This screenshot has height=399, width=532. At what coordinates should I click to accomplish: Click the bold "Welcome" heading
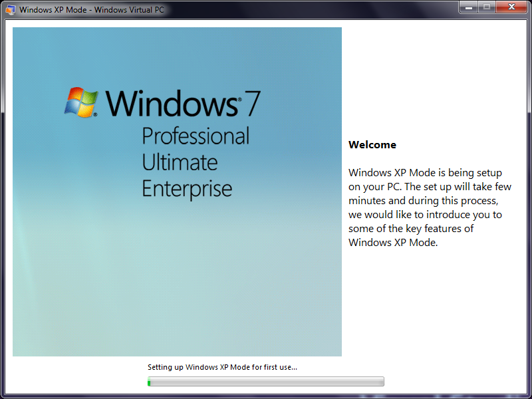(x=372, y=145)
